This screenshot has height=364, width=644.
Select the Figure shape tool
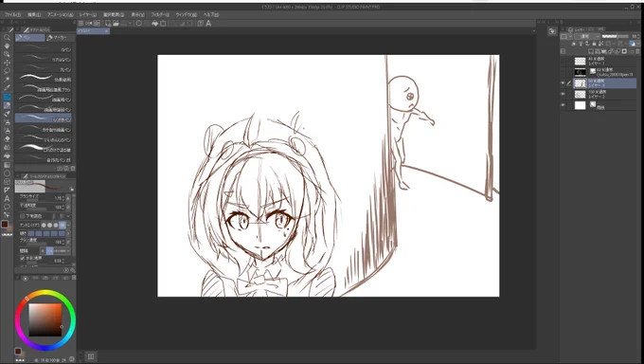[7, 173]
